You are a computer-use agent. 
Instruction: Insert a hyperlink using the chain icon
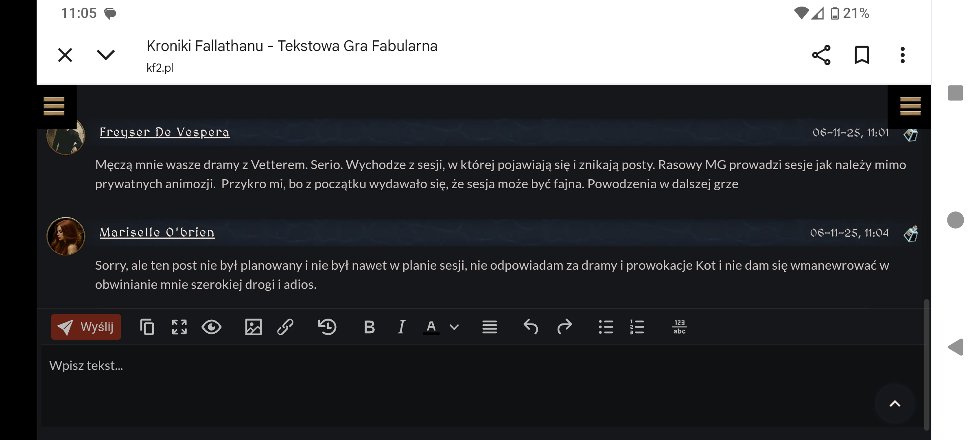[x=285, y=327]
